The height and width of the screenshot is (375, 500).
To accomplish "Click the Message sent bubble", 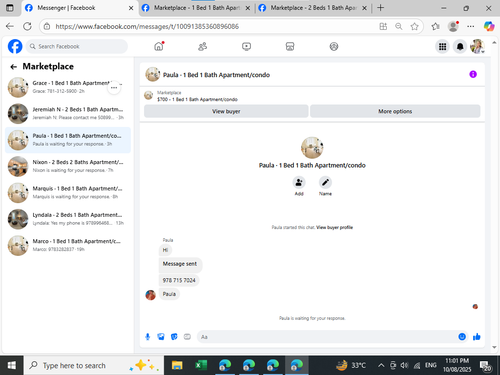I will [180, 264].
